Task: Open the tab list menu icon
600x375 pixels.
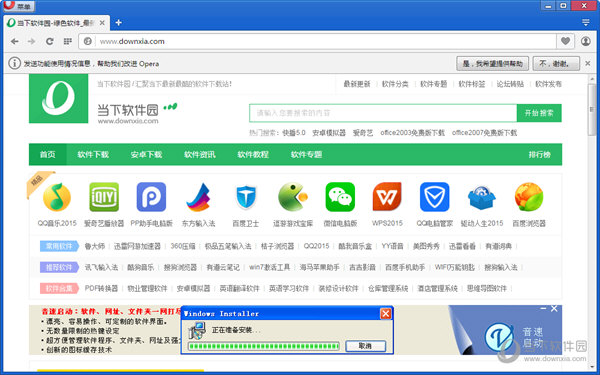Action: tap(585, 23)
